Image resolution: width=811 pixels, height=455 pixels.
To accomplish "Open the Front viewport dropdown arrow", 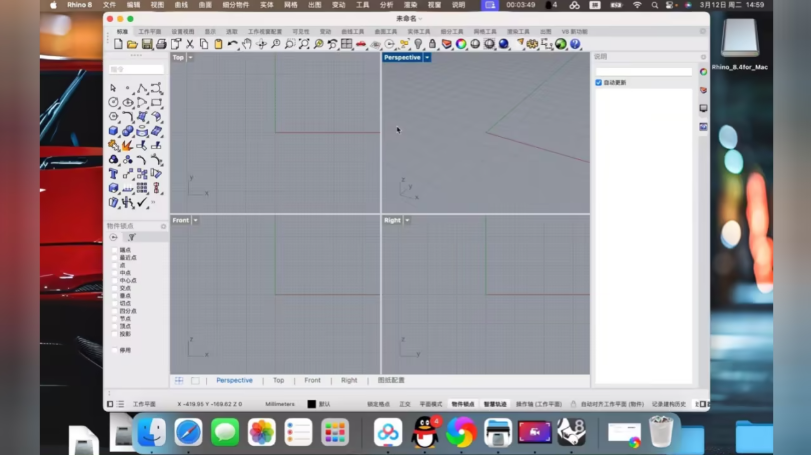I will click(x=196, y=220).
